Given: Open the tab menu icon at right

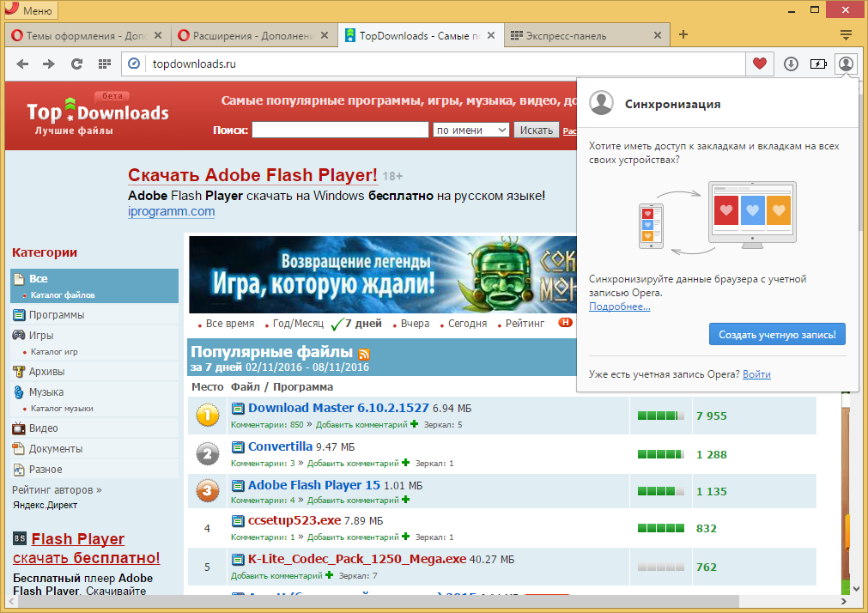Looking at the screenshot, I should click(x=846, y=35).
